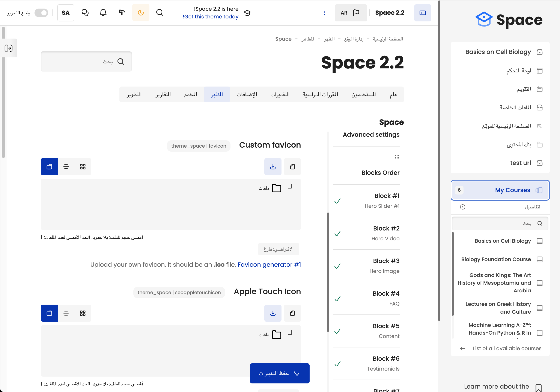Click into My Courses search field
This screenshot has width=560, height=392.
click(500, 223)
